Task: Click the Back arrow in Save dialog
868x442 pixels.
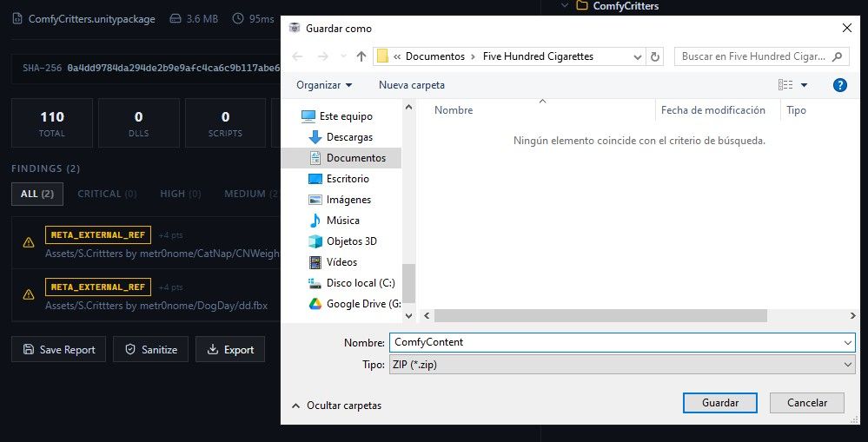Action: point(297,56)
